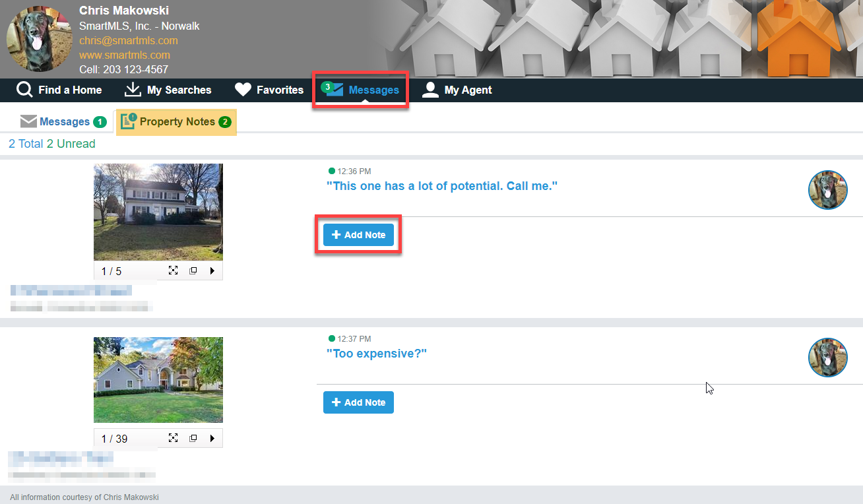Open Find a Home search
This screenshot has height=504, width=863.
pos(59,90)
